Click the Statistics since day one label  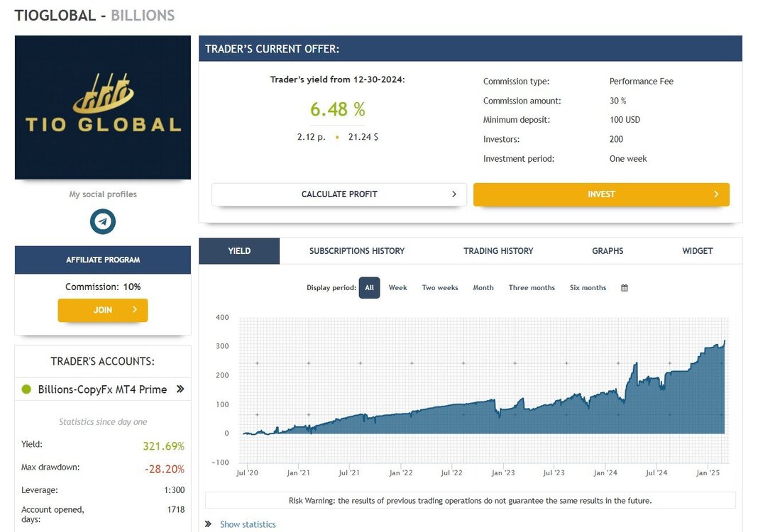pyautogui.click(x=103, y=422)
